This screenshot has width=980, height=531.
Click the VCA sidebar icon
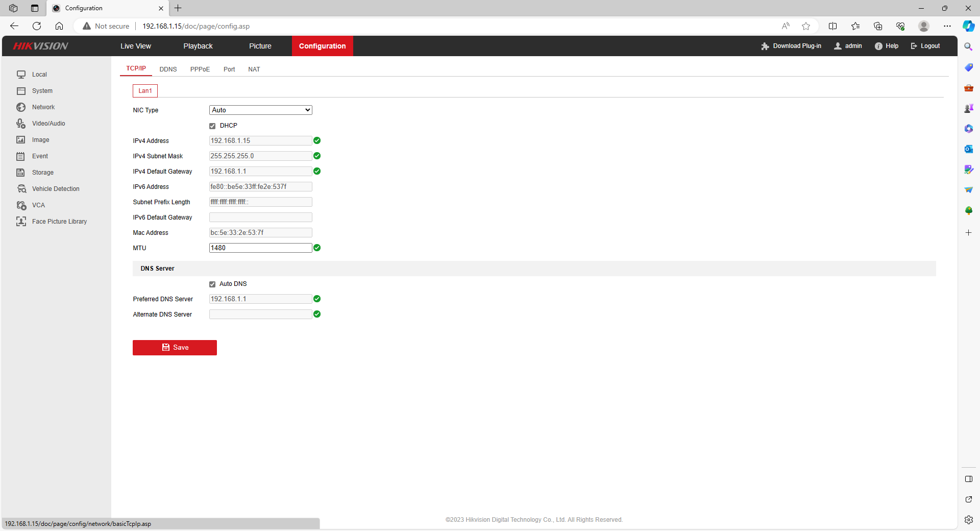(x=21, y=205)
